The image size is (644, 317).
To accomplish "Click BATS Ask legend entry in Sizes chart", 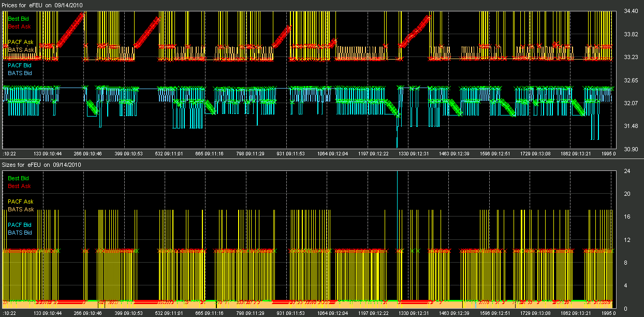I will [21, 209].
